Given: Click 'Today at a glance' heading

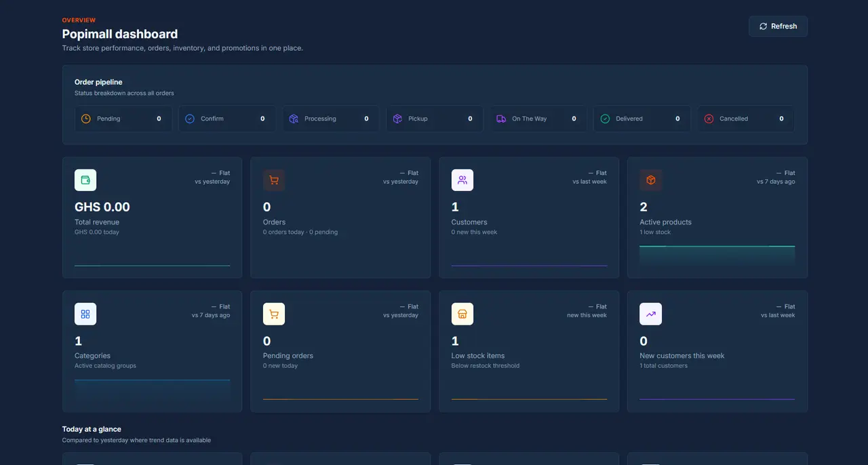Looking at the screenshot, I should pyautogui.click(x=92, y=429).
